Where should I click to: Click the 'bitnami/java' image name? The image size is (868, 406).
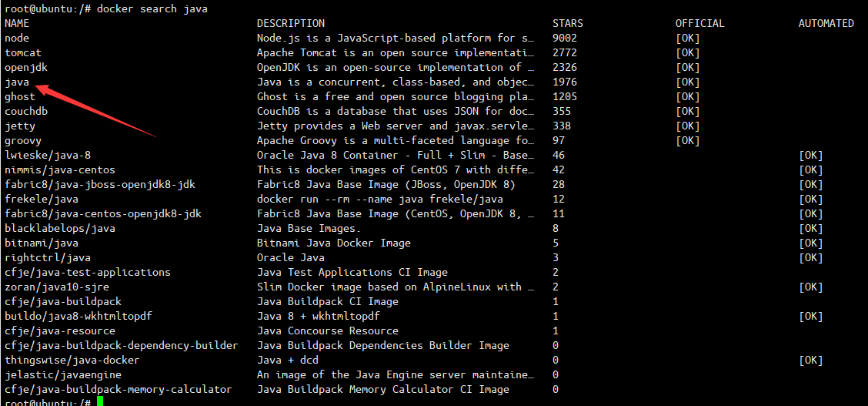coord(42,243)
